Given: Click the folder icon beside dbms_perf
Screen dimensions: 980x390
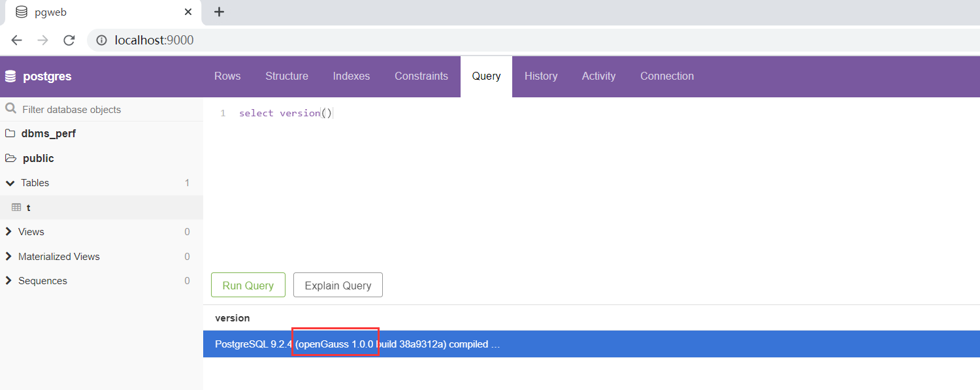Looking at the screenshot, I should tap(10, 133).
